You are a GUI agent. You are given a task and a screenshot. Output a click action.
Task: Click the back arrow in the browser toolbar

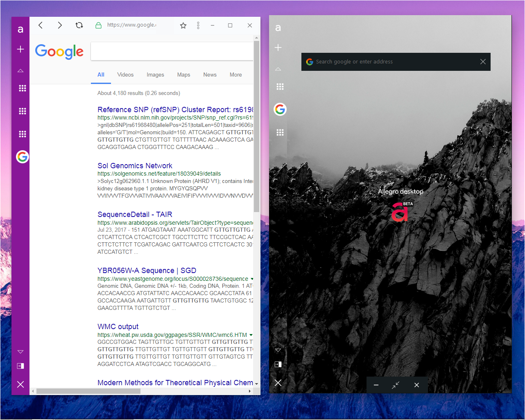tap(41, 25)
